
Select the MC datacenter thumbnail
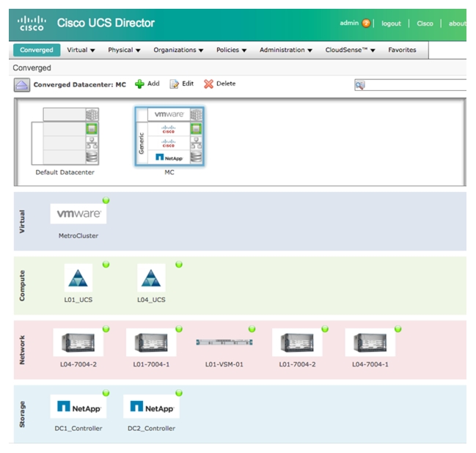point(169,136)
